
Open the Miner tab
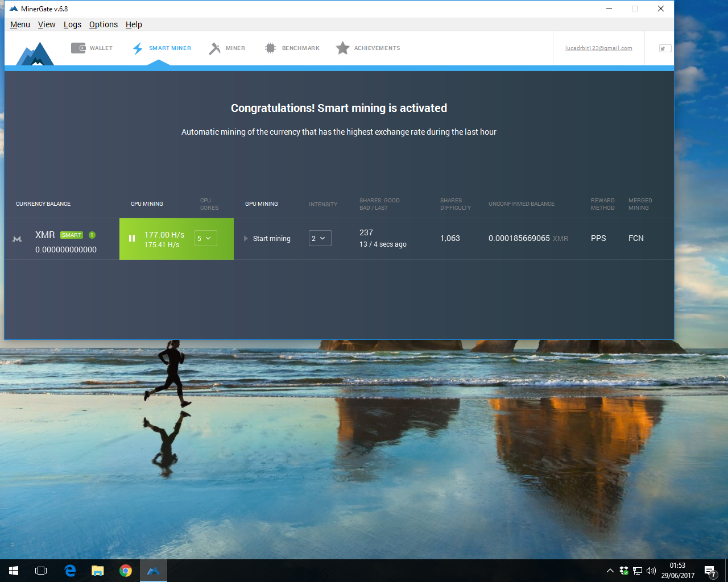(227, 48)
